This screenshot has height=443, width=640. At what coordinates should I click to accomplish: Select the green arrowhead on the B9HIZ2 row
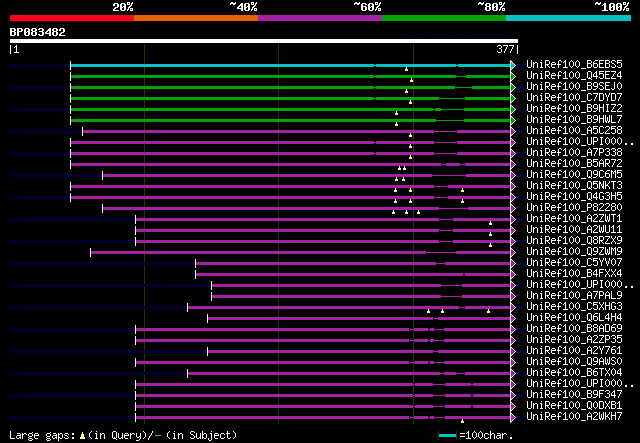(x=513, y=109)
